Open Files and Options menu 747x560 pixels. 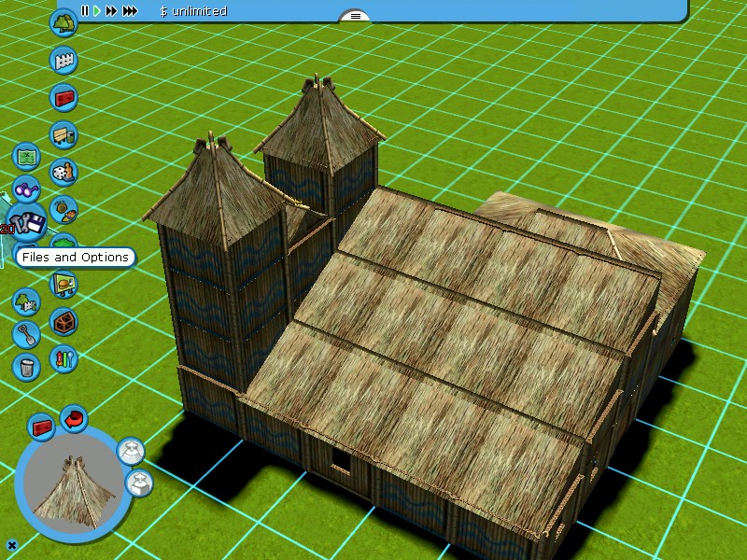pos(28,225)
